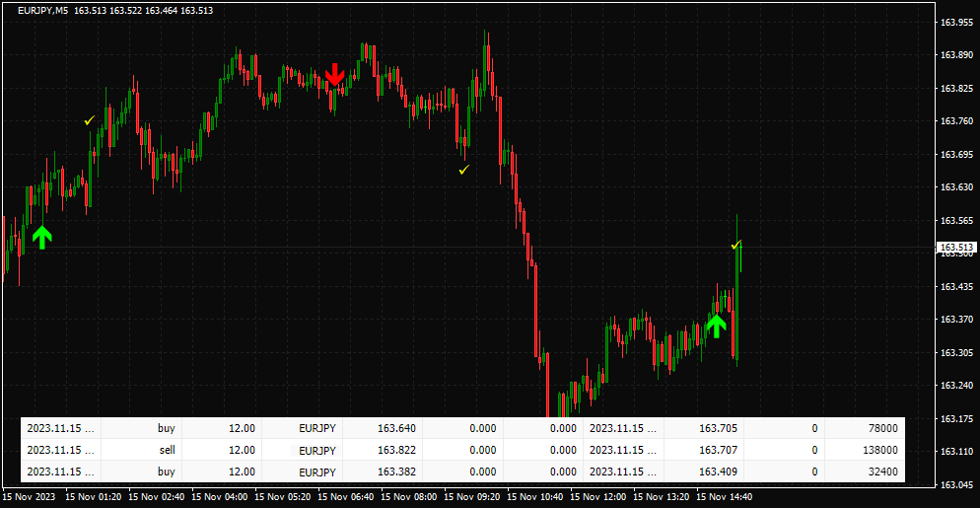Click the 32400 profit cell

coord(865,472)
